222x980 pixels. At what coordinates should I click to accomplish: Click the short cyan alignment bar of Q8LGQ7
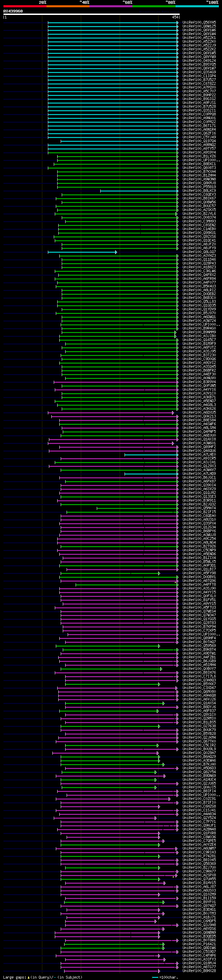pos(82,252)
